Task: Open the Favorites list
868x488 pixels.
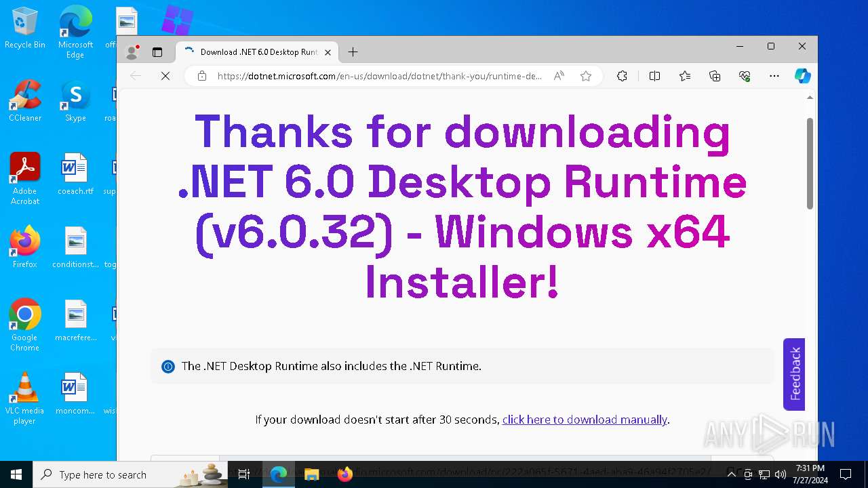Action: (x=685, y=76)
